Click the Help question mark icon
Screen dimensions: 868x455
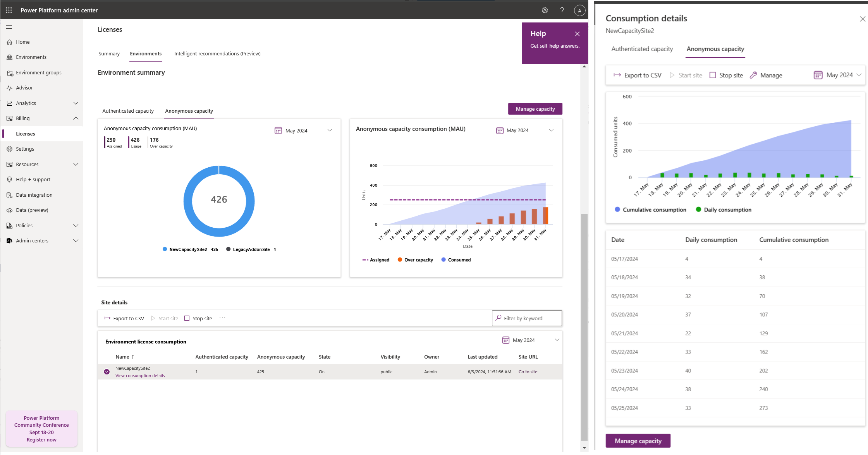click(x=562, y=10)
